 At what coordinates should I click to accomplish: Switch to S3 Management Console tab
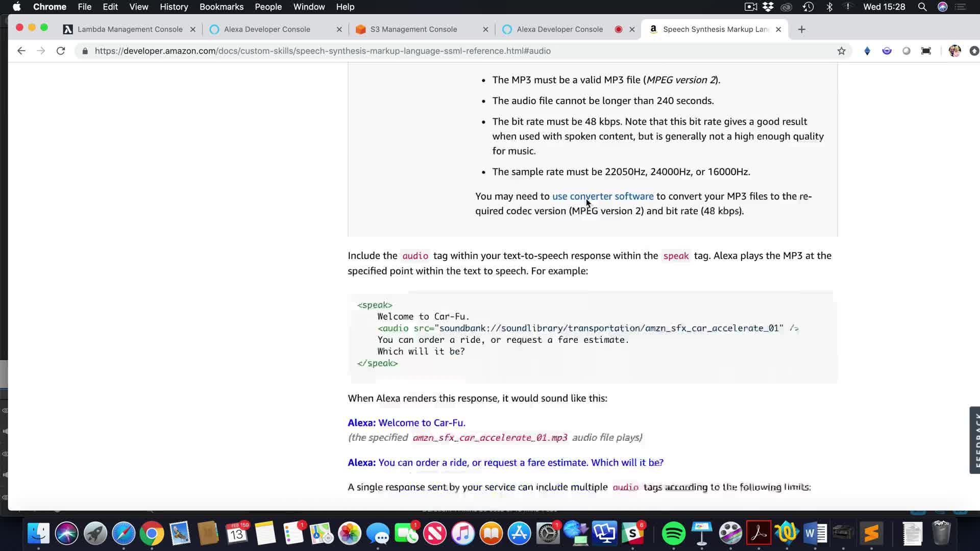[x=413, y=29]
